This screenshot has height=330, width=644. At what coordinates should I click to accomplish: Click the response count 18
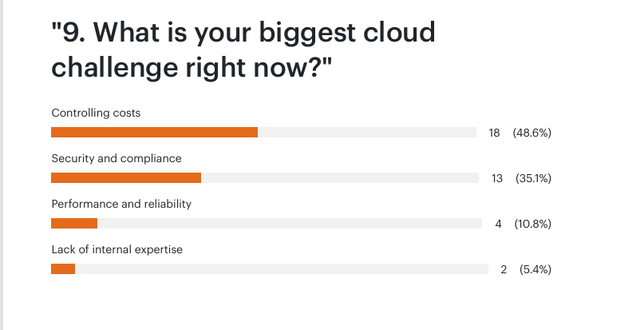(x=494, y=133)
